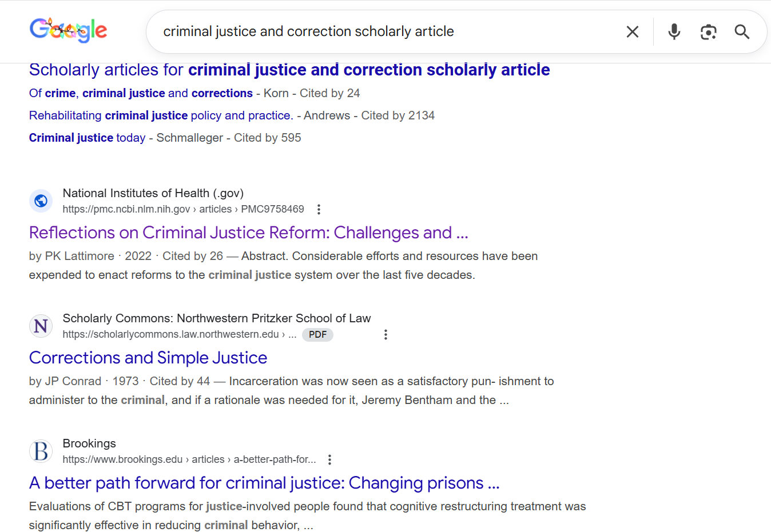Click the Google logo
The image size is (771, 532).
(68, 30)
